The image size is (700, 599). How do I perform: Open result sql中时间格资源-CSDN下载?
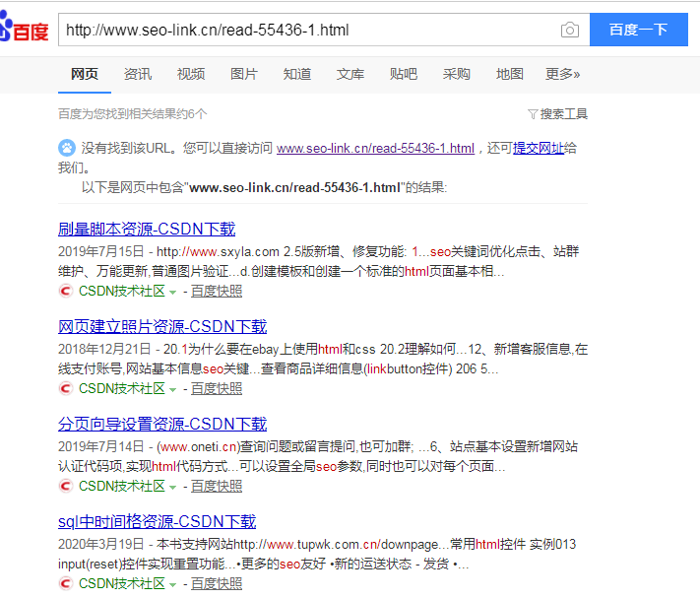[158, 521]
